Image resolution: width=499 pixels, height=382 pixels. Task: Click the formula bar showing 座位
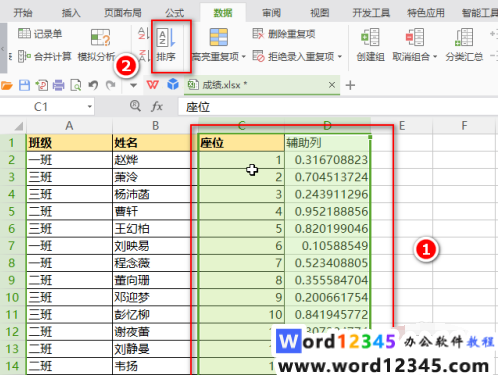pos(338,107)
